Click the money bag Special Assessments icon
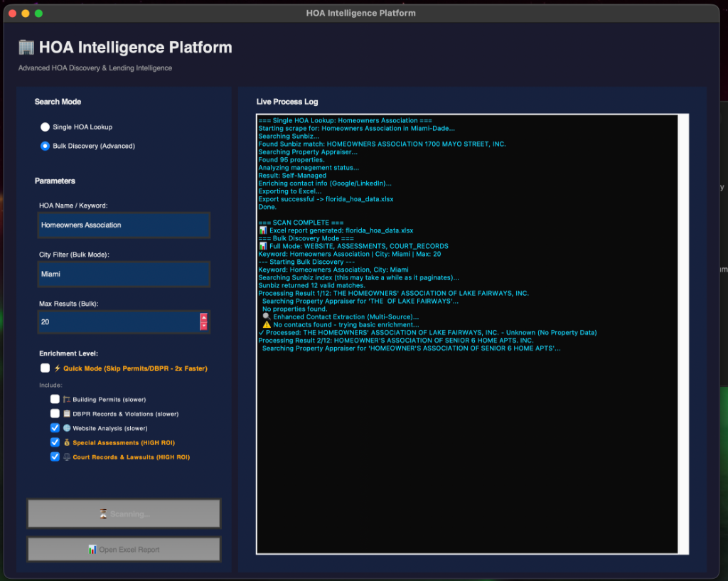The height and width of the screenshot is (581, 728). point(67,442)
